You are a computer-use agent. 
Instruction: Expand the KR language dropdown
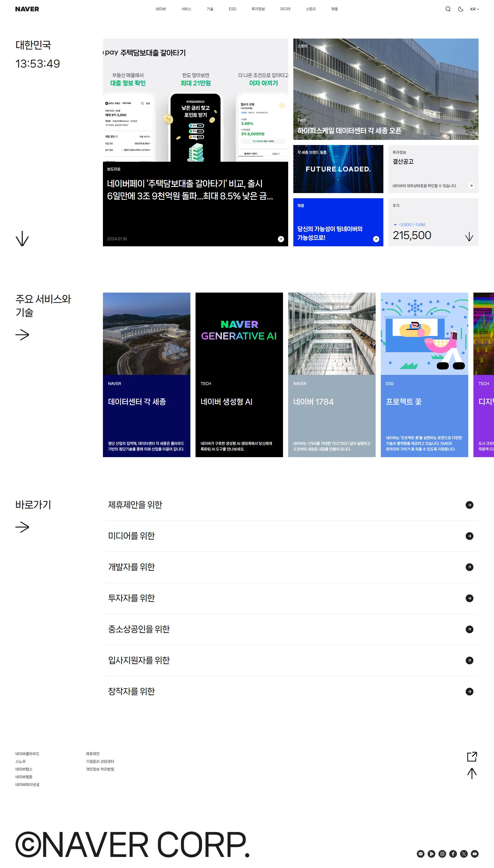[x=474, y=9]
